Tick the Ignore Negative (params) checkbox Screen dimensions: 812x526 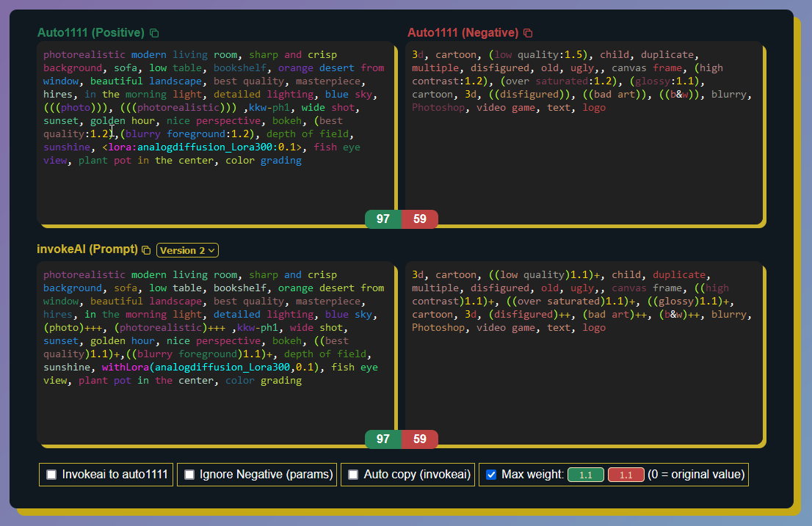pyautogui.click(x=189, y=474)
